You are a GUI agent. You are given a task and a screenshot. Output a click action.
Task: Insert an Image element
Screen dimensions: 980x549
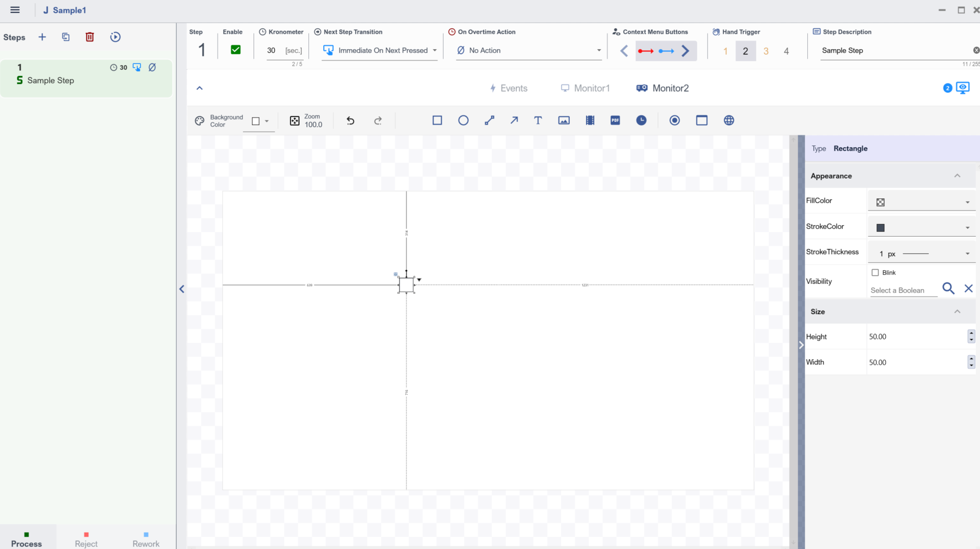564,120
